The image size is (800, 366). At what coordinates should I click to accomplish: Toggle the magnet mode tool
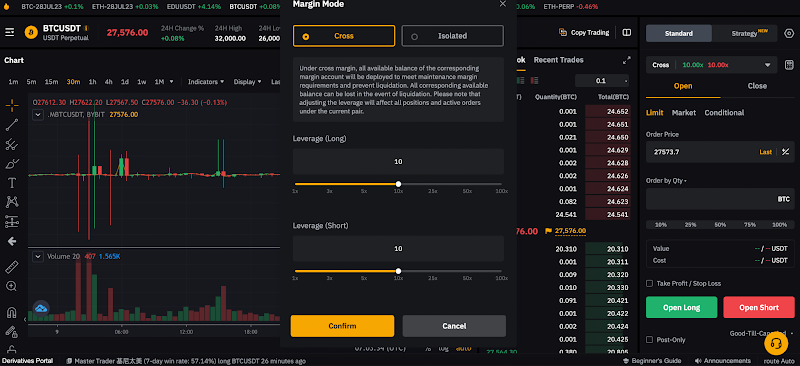(12, 312)
